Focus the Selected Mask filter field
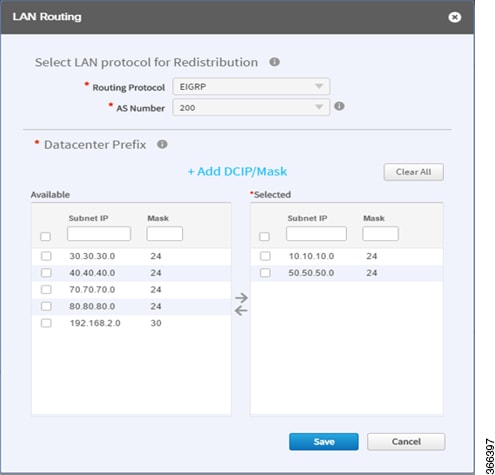 coord(380,234)
